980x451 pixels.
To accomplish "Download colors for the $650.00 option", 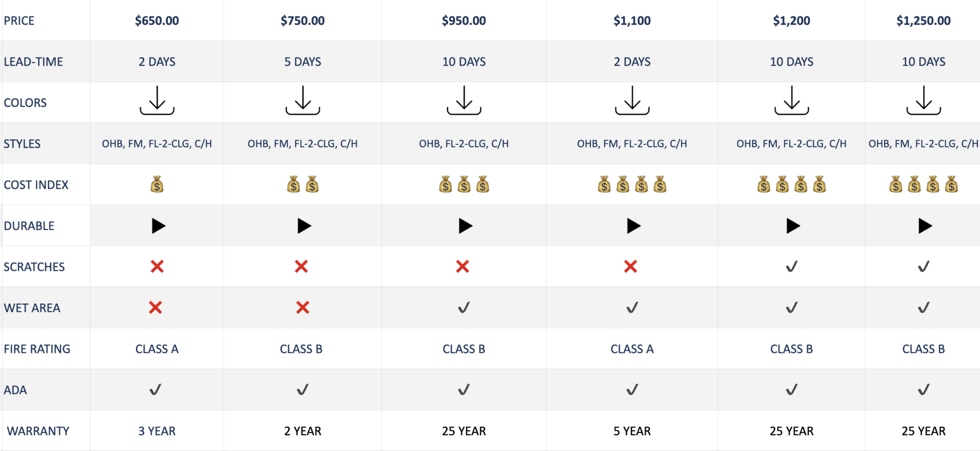I will pyautogui.click(x=157, y=100).
